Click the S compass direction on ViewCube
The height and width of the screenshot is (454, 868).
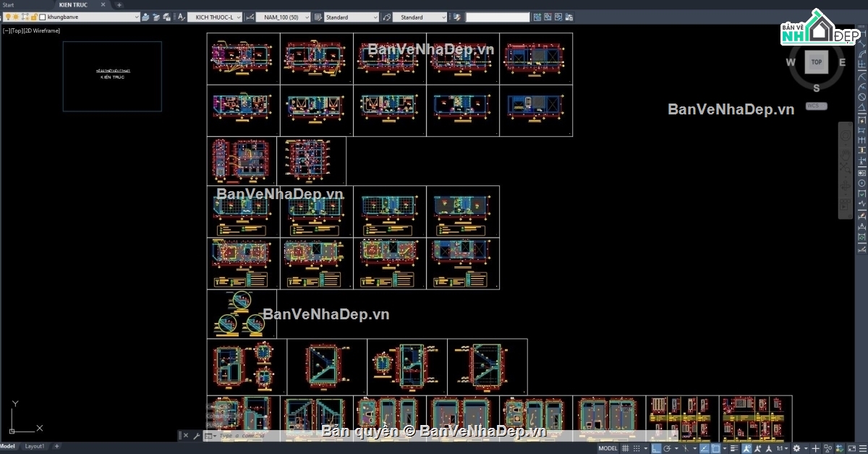coord(816,88)
